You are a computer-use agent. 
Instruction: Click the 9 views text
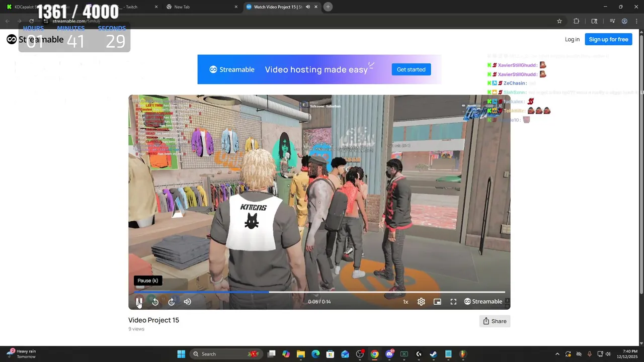coord(136,329)
